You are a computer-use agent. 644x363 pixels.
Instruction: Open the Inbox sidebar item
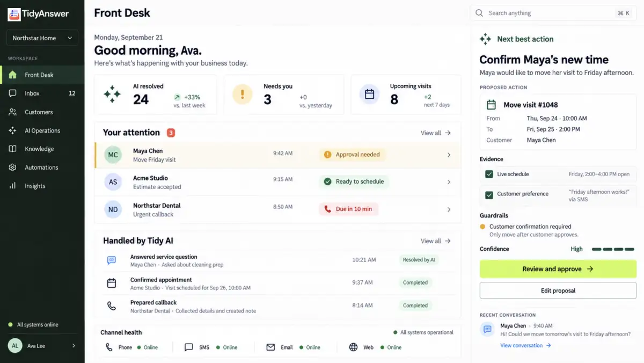pyautogui.click(x=42, y=93)
